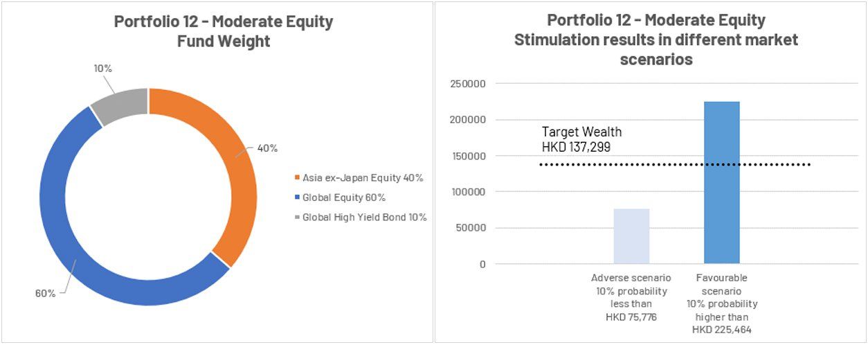The image size is (868, 345).
Task: Select the Asia ex-Japan Equity 40% legend text
Action: coord(363,178)
